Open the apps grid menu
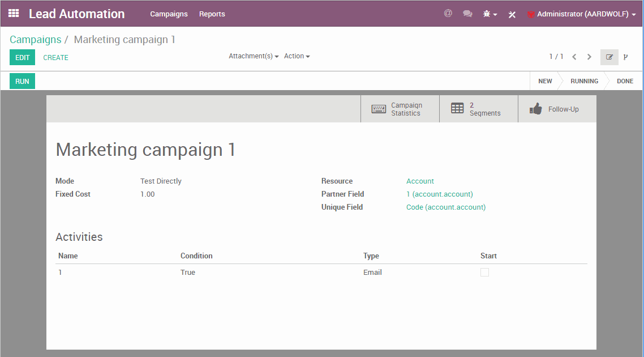The image size is (644, 357). pos(14,14)
